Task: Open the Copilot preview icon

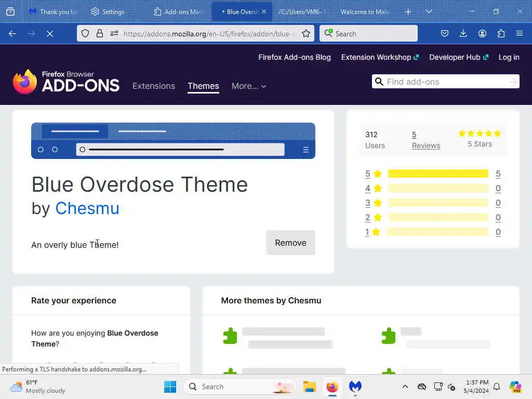Action: coord(515,387)
